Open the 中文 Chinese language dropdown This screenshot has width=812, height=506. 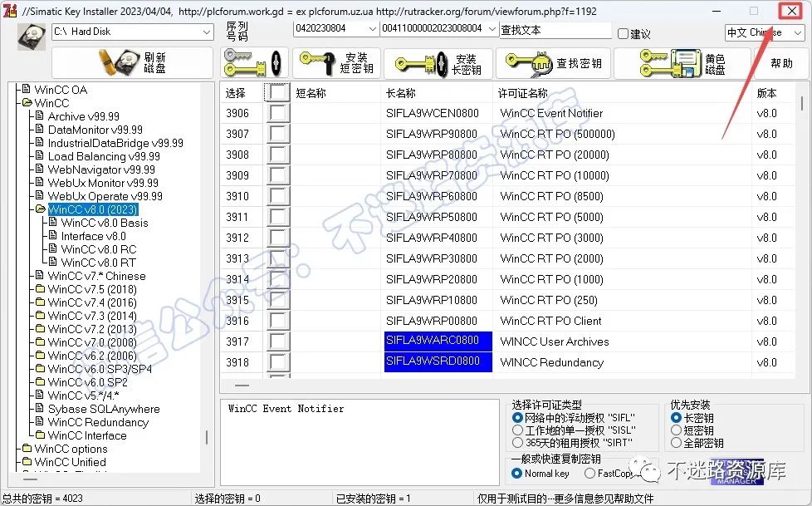(x=765, y=32)
